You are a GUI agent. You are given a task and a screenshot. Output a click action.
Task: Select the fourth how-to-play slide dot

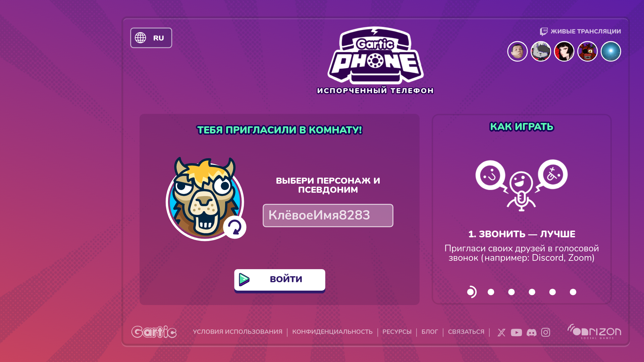[x=532, y=292]
